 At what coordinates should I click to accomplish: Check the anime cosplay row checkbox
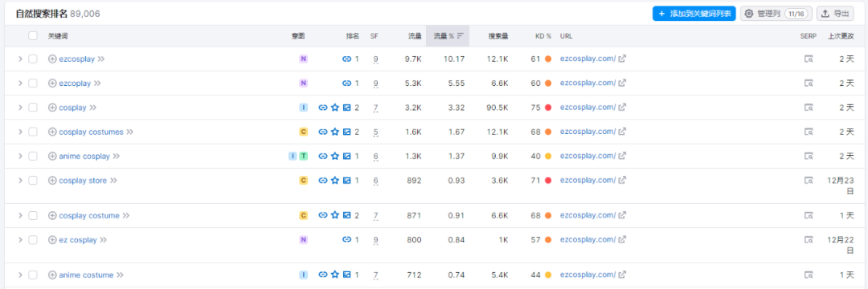pos(33,156)
